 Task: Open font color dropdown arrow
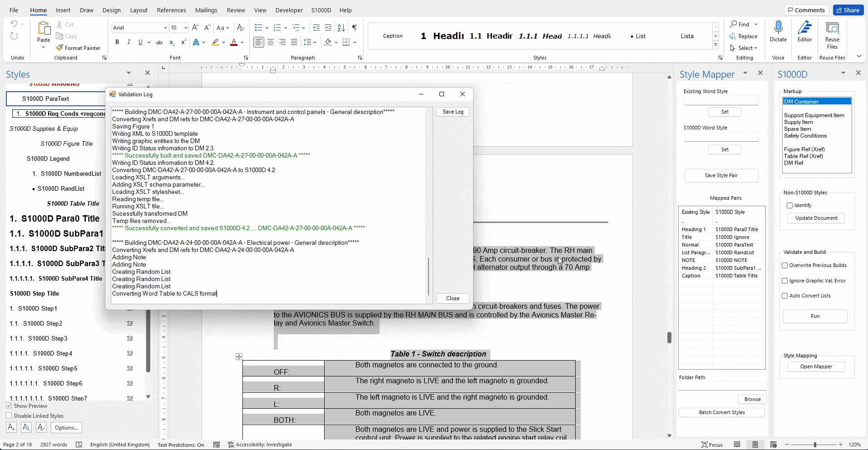click(x=242, y=42)
